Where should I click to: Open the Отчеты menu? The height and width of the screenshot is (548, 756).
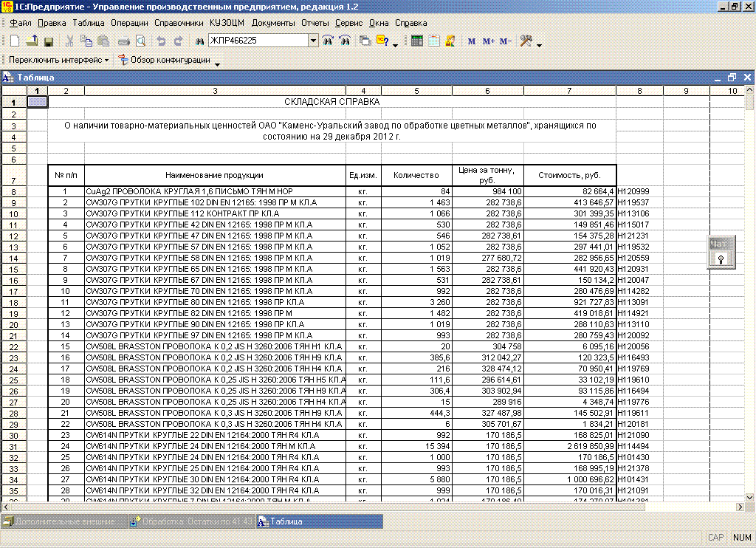click(x=315, y=23)
